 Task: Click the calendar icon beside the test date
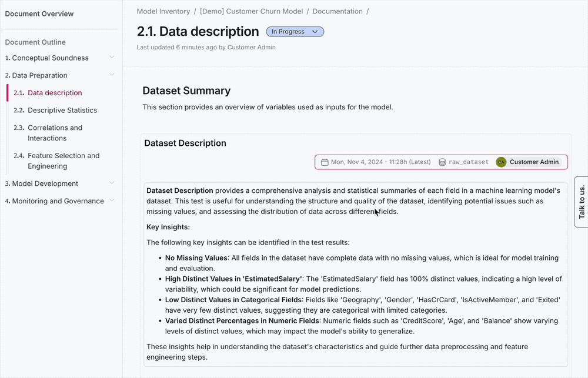point(325,162)
